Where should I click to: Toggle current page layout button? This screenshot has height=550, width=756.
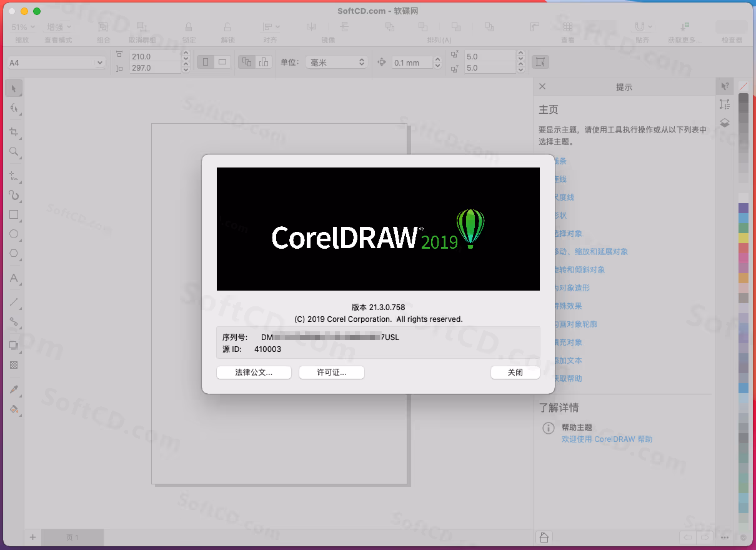click(264, 62)
